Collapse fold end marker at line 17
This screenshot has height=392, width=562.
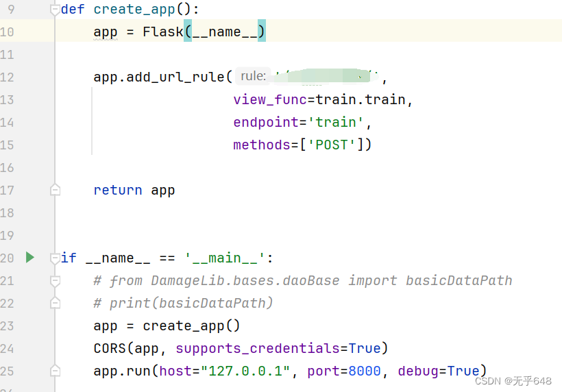[55, 190]
